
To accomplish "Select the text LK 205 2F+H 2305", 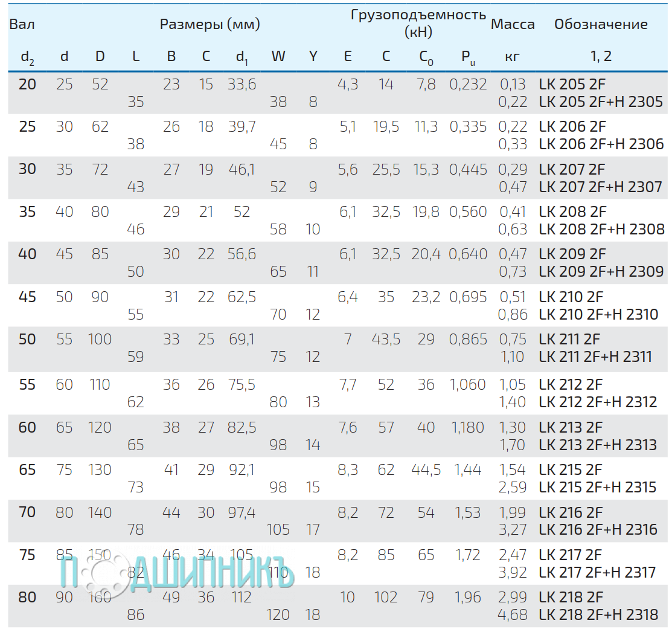I will coord(601,102).
